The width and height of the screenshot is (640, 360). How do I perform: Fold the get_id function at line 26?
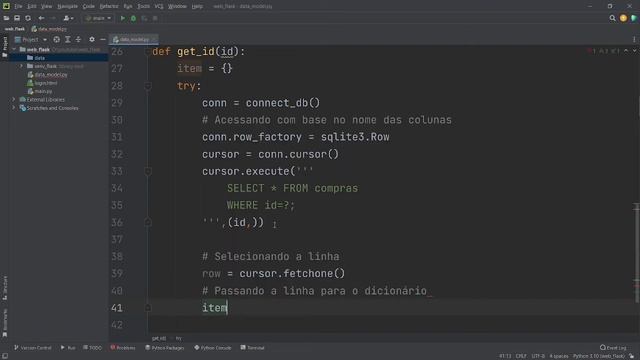pos(148,52)
